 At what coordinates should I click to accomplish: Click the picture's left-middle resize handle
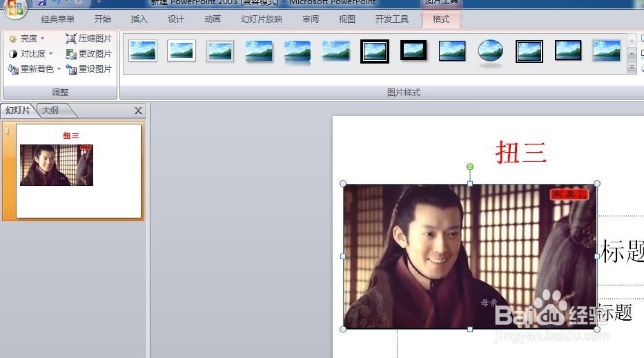pyautogui.click(x=343, y=256)
